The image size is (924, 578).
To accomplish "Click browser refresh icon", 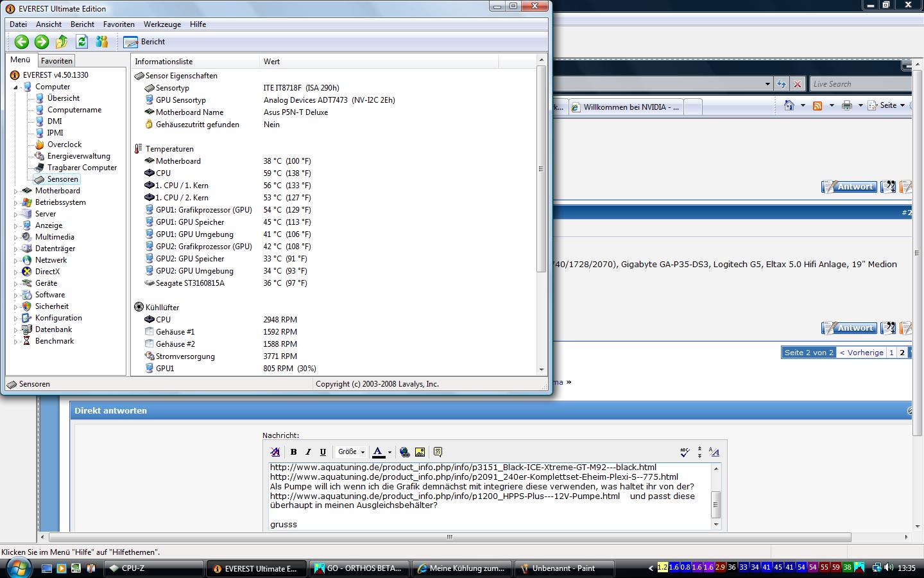I will tap(781, 84).
